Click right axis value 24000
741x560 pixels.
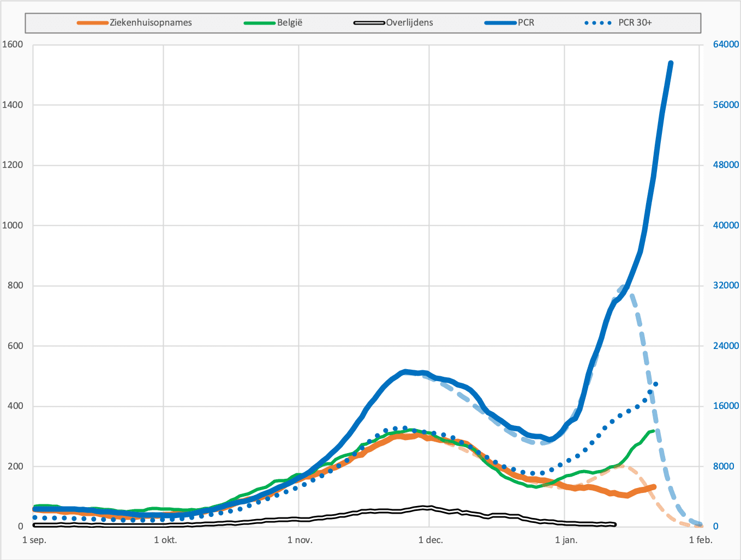pyautogui.click(x=726, y=346)
